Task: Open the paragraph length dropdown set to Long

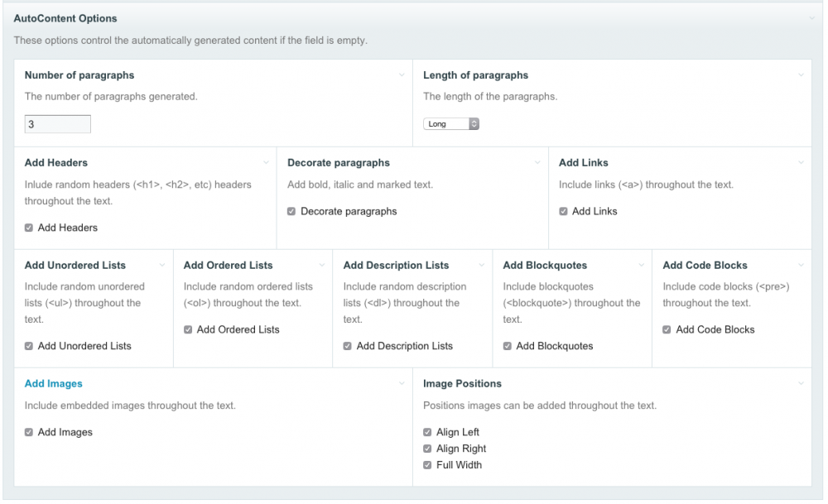Action: coord(451,124)
